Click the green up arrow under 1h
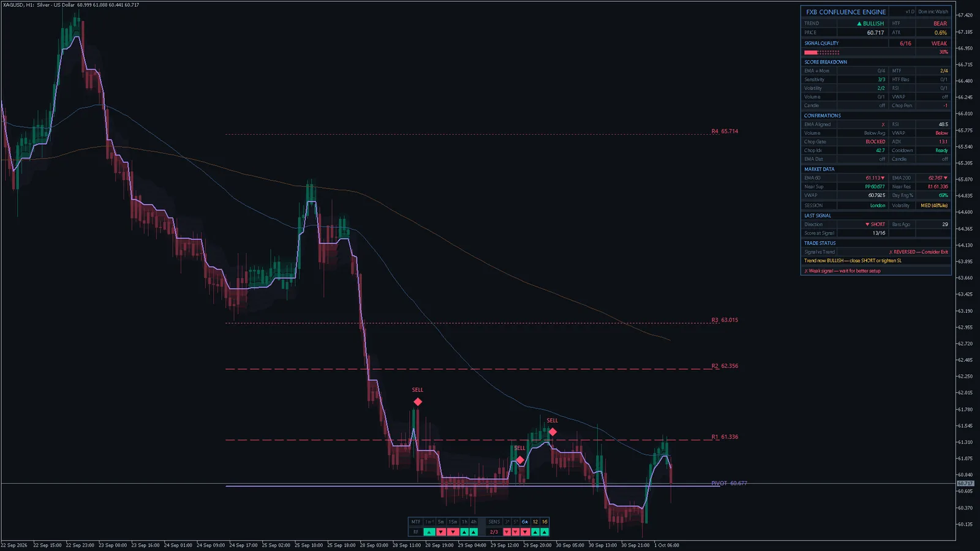This screenshot has height=551, width=980. click(464, 532)
